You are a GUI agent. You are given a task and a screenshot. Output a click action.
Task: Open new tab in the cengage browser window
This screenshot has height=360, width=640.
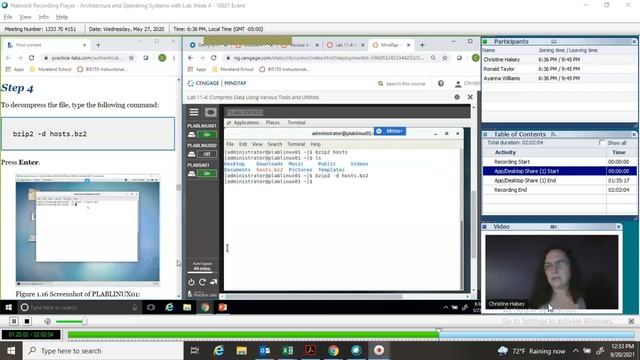(x=422, y=45)
